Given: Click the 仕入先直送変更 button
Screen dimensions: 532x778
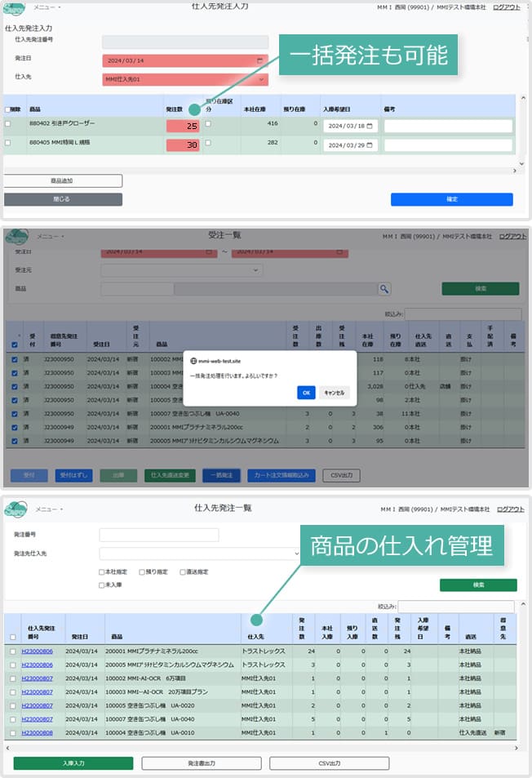Looking at the screenshot, I should 170,475.
